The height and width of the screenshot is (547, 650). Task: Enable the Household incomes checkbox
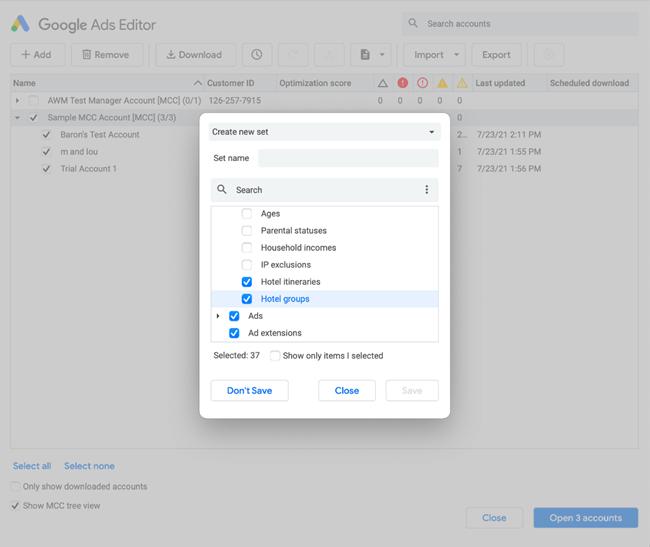click(x=247, y=248)
